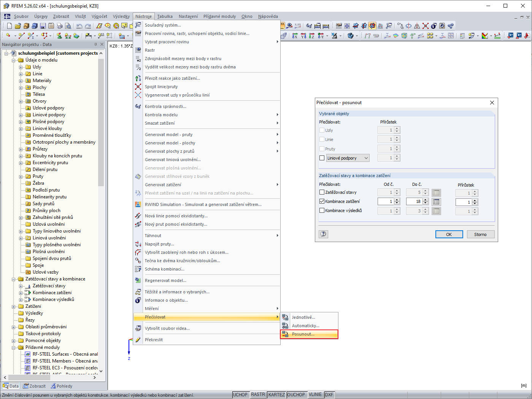Click OK in the Přečíslovat dialog
Screen dimensions: 532x399
(x=449, y=234)
